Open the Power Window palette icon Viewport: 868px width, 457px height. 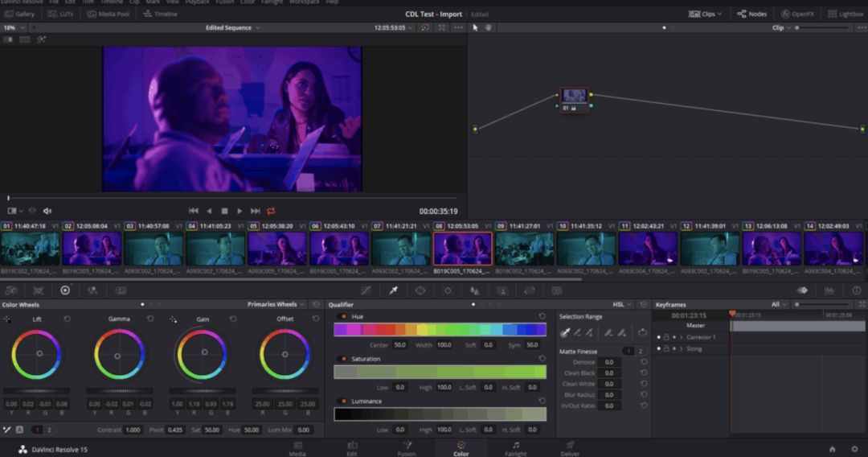click(x=420, y=290)
